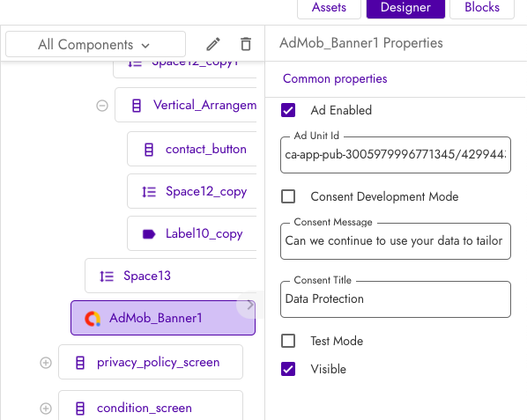This screenshot has width=527, height=420.
Task: Click the pencil rename icon
Action: (213, 44)
